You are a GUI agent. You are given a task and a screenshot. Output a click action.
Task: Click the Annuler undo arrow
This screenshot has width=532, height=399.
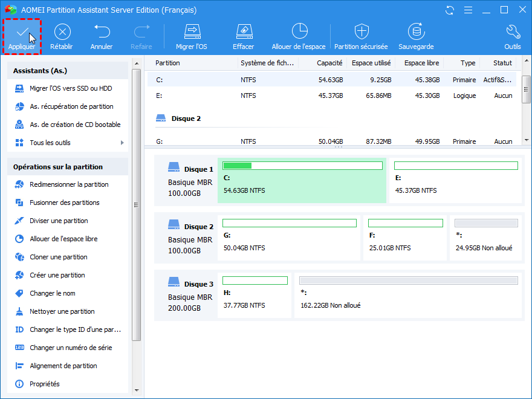pos(102,32)
